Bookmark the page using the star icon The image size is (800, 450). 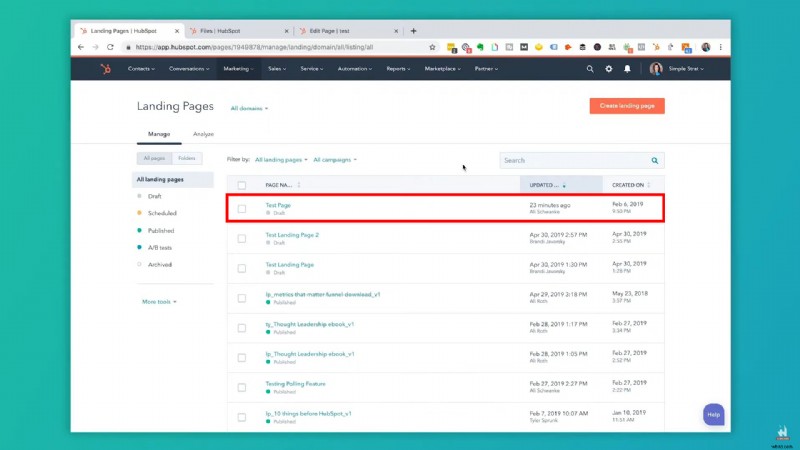click(x=432, y=47)
